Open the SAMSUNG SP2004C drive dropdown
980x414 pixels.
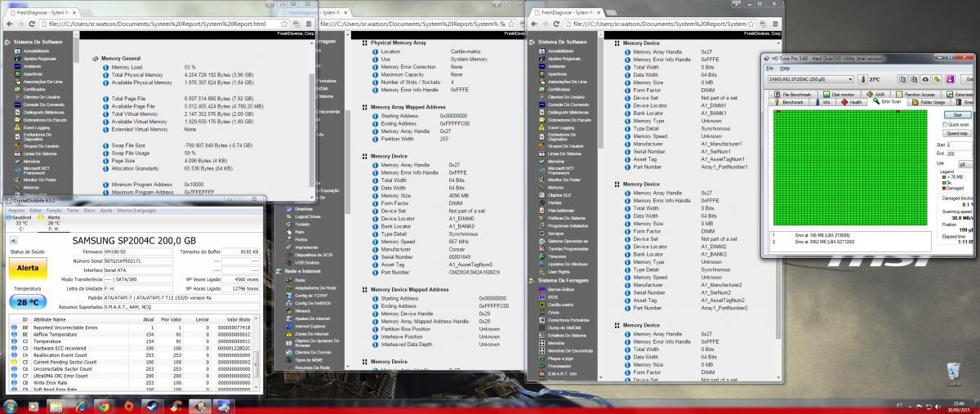click(x=812, y=79)
